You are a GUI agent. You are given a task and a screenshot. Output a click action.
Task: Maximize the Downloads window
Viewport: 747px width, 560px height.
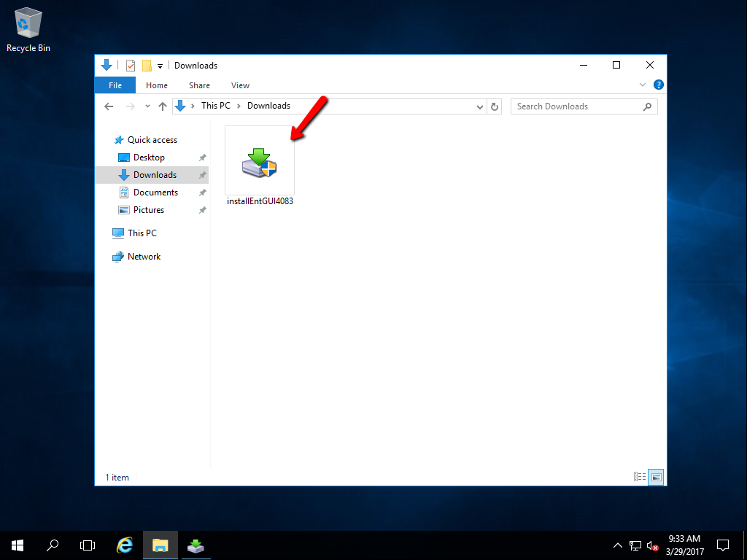616,65
